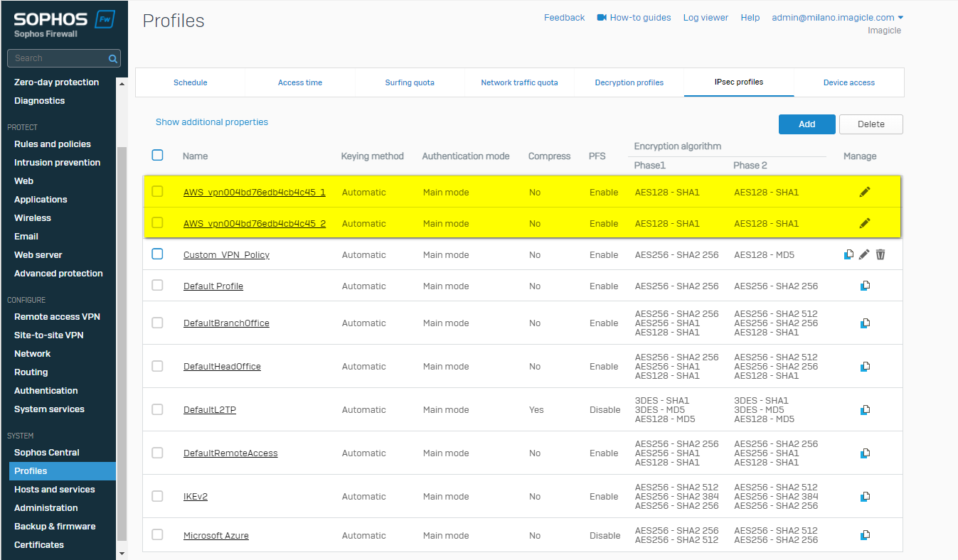Open the DefaultHeadOffice profile link
This screenshot has width=958, height=560.
[x=222, y=367]
